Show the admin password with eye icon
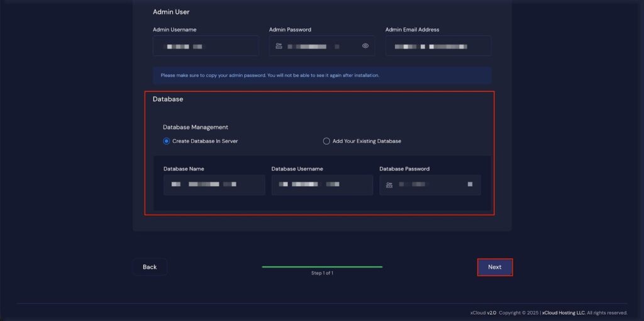Image resolution: width=644 pixels, height=321 pixels. click(x=365, y=46)
